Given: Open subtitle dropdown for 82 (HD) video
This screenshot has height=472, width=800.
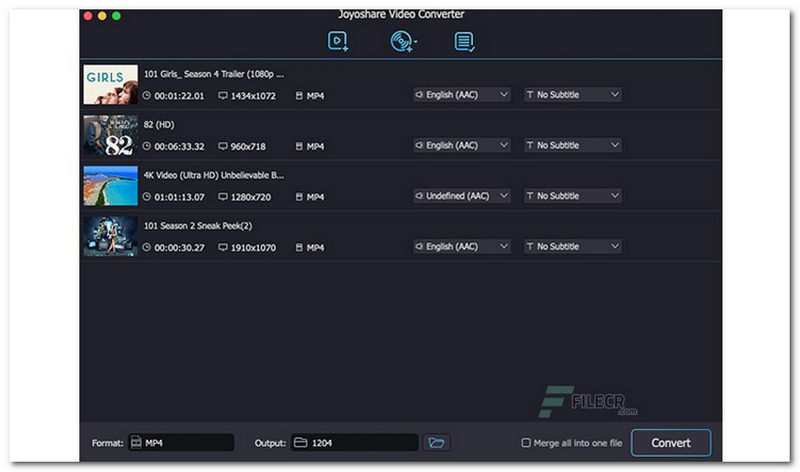Looking at the screenshot, I should click(x=573, y=146).
